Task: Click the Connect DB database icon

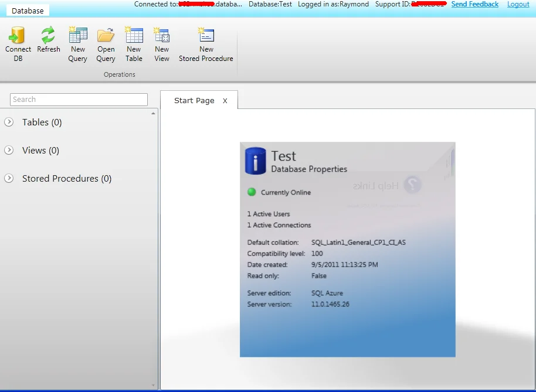Action: [x=18, y=36]
